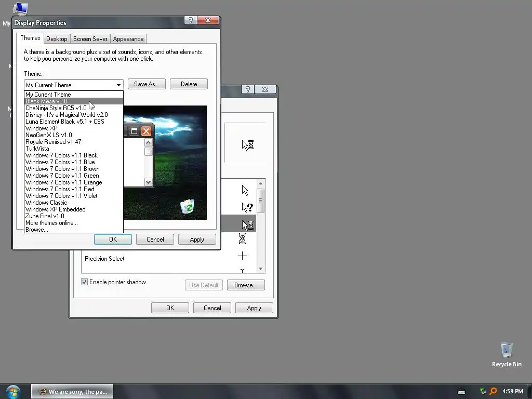
Task: Select the Busy hourglass cursor
Action: 242,238
